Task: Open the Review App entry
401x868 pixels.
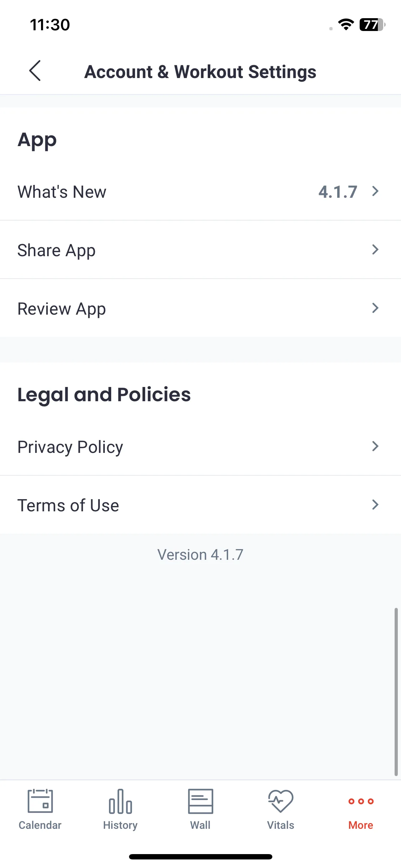Action: pyautogui.click(x=200, y=308)
